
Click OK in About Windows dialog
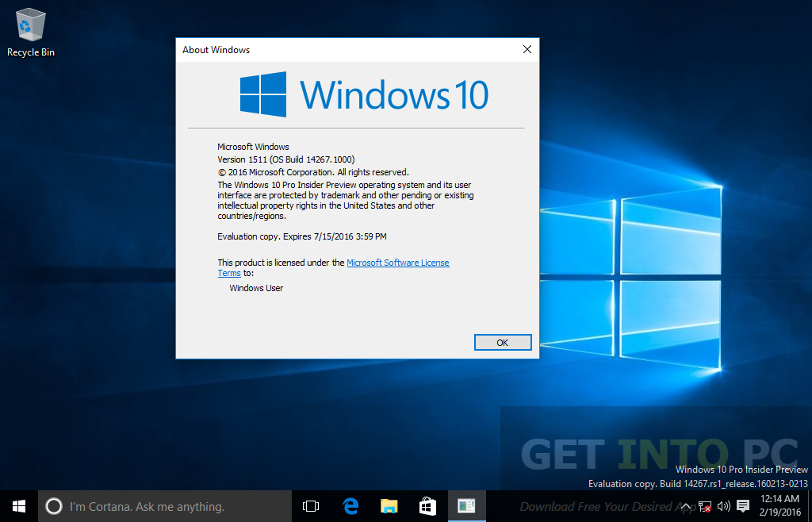(503, 342)
